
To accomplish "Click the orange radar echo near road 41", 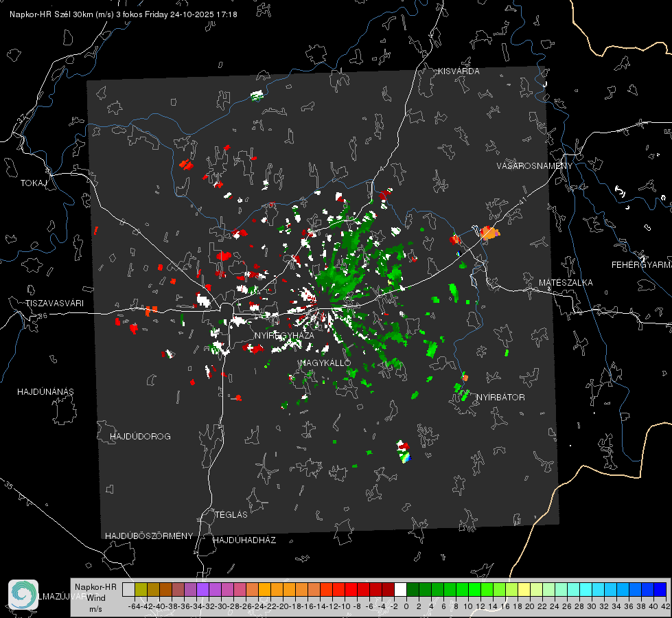I will 490,233.
